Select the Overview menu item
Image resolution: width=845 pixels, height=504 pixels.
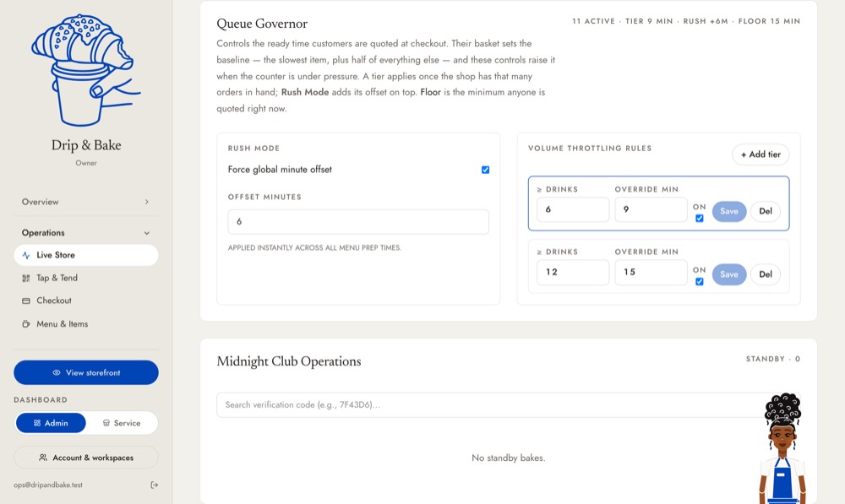point(86,202)
